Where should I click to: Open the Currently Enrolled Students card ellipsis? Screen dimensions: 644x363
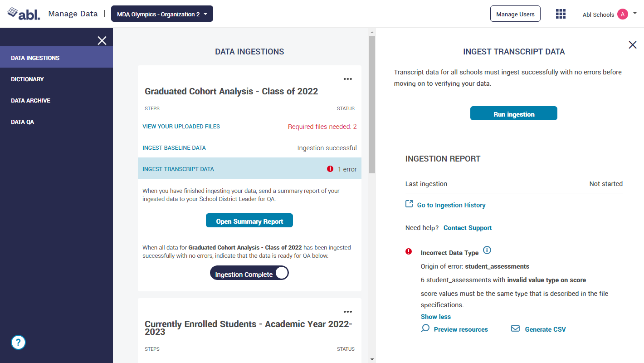pos(348,312)
